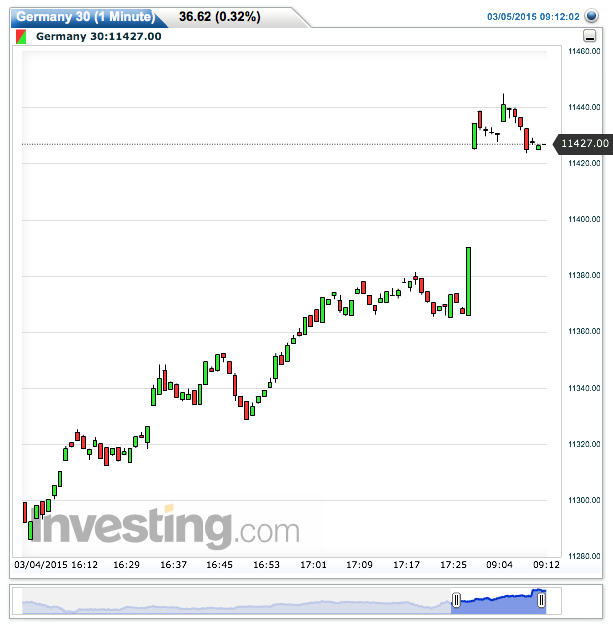The height and width of the screenshot is (627, 613).
Task: Click the 11340.00 price axis label
Action: coord(584,388)
